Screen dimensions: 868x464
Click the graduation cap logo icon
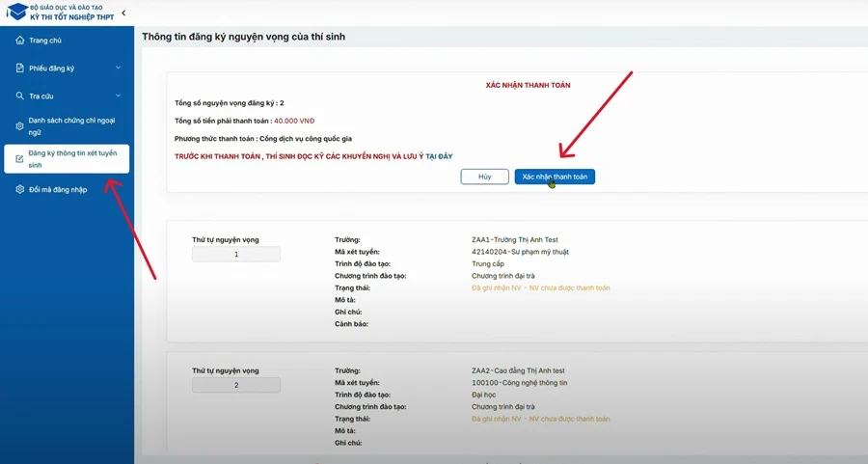[x=16, y=12]
